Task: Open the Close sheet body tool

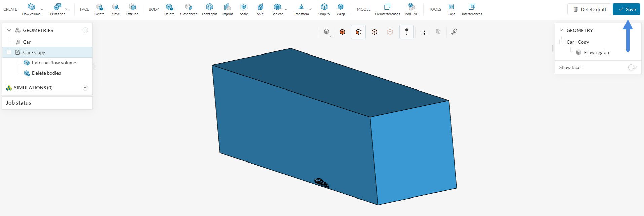Action: 188,9
